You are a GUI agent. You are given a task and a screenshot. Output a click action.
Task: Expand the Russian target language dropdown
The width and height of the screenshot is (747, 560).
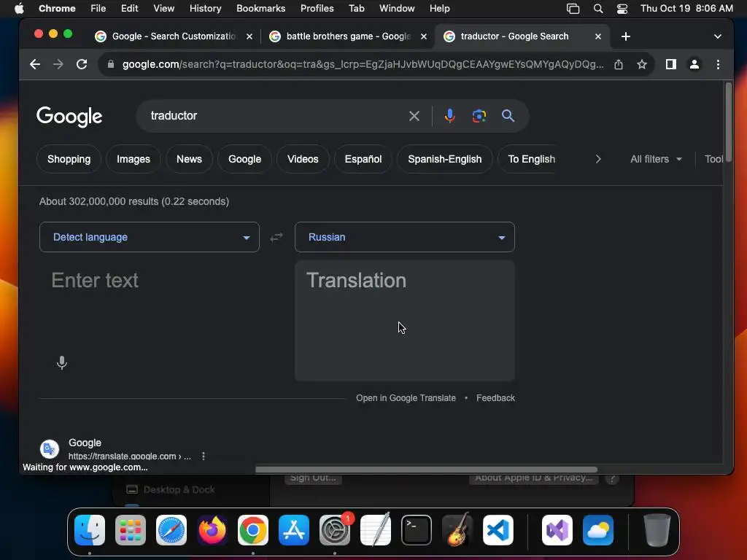pos(404,237)
